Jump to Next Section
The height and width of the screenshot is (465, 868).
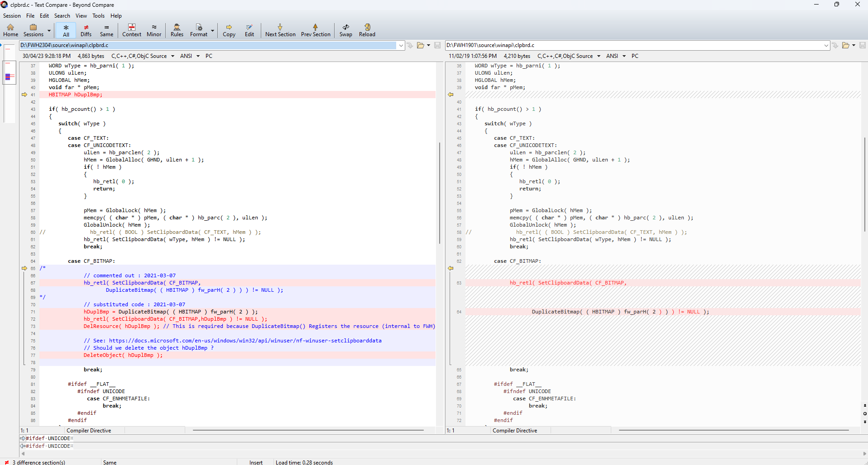[280, 30]
